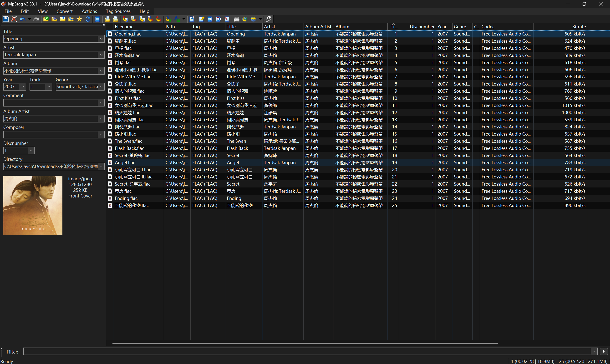Expand the Album Artist dropdown arrow
This screenshot has height=364, width=610.
coord(101,119)
